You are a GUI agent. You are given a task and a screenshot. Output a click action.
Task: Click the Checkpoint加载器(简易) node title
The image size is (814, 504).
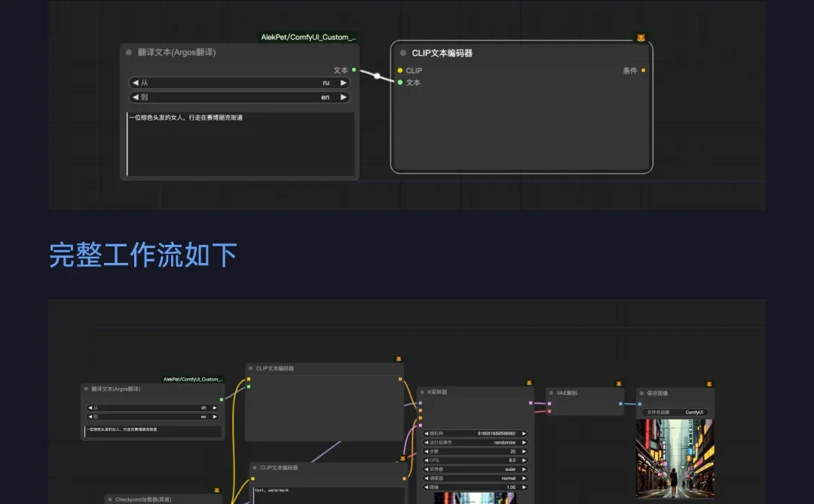click(x=143, y=499)
